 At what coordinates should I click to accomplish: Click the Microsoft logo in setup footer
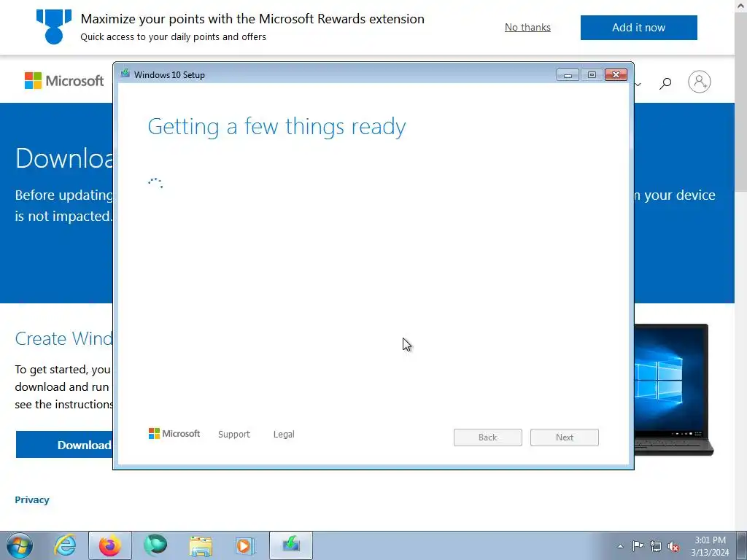[174, 434]
